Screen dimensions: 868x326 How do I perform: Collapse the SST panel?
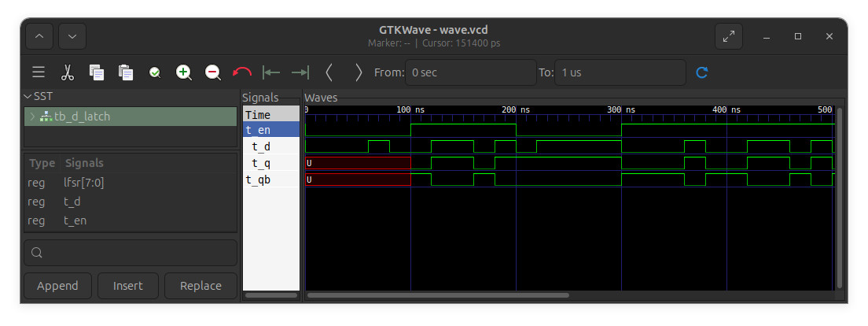tap(28, 96)
